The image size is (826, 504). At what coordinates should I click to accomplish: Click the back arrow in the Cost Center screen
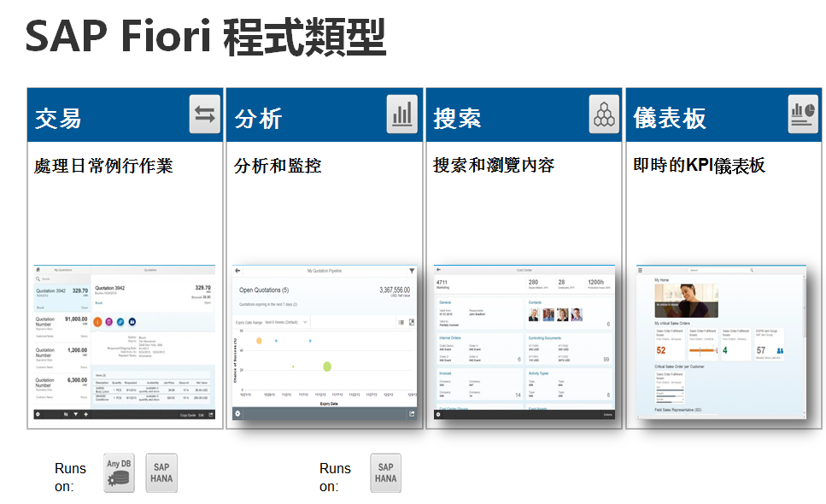438,270
